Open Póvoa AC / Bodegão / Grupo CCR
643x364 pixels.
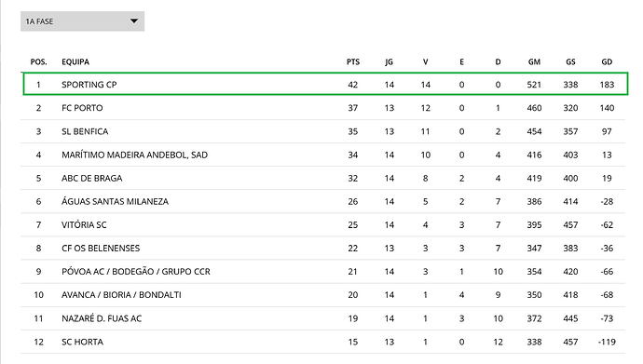coord(136,272)
